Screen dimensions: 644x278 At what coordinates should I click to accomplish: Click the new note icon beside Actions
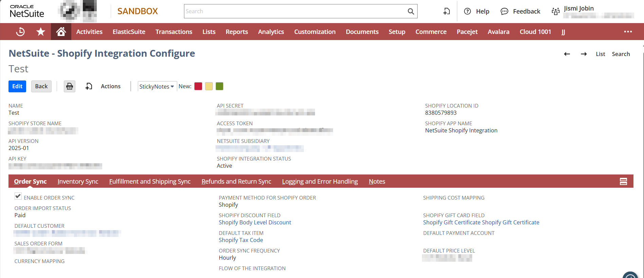(89, 86)
